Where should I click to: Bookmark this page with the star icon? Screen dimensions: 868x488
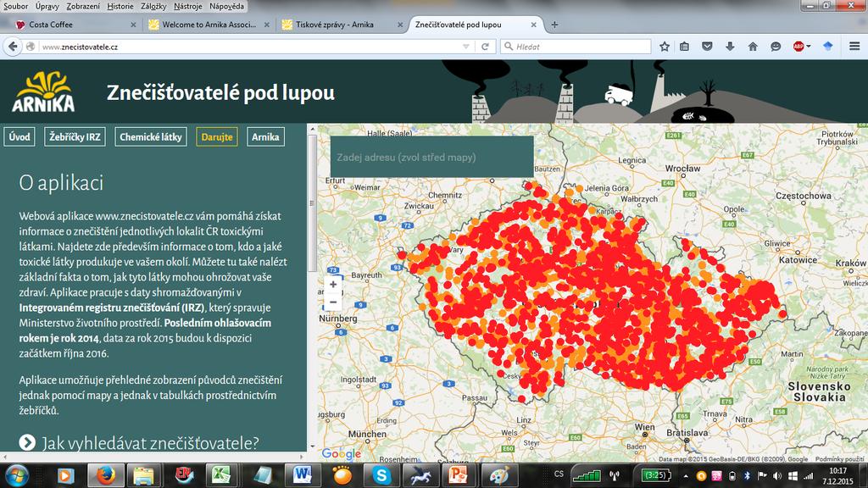pos(665,47)
